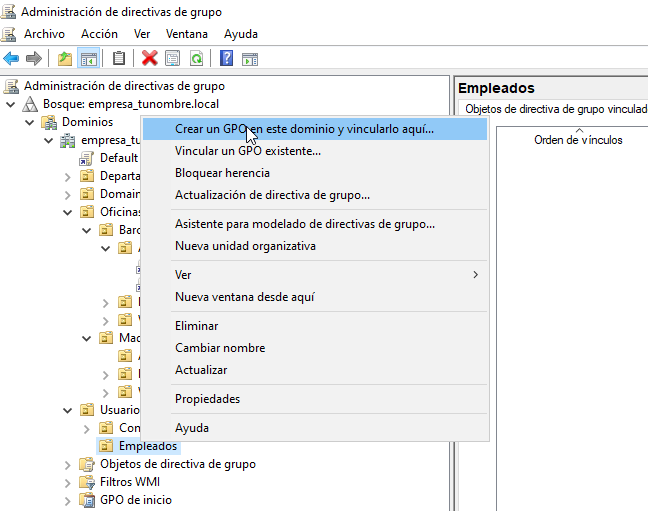Collapse the Oficinas OU node
648x511 pixels.
coord(68,213)
